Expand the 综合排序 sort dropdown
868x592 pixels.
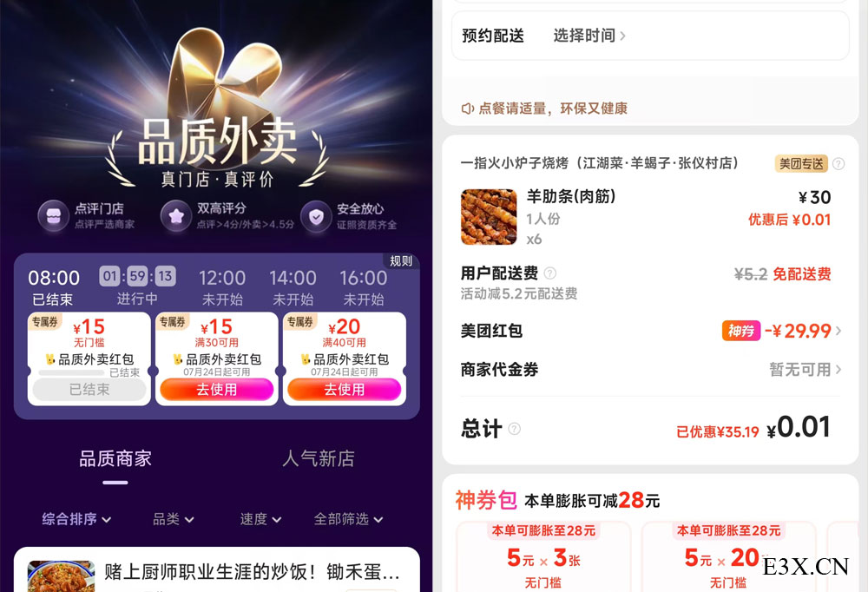click(76, 519)
